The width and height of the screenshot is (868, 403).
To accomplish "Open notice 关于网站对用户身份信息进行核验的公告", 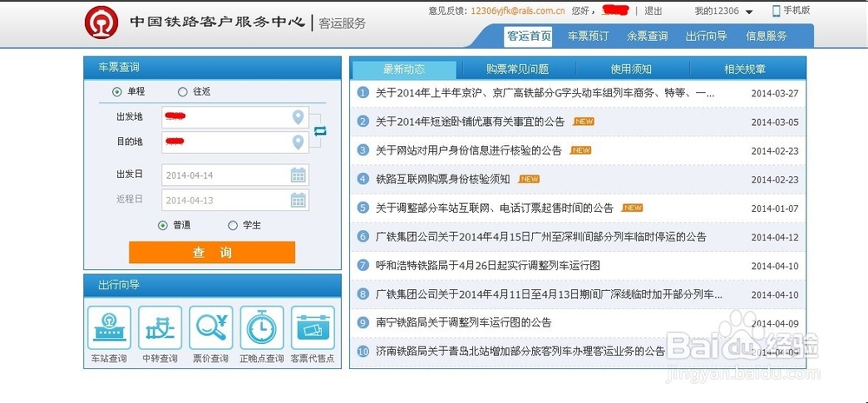I will click(x=469, y=150).
